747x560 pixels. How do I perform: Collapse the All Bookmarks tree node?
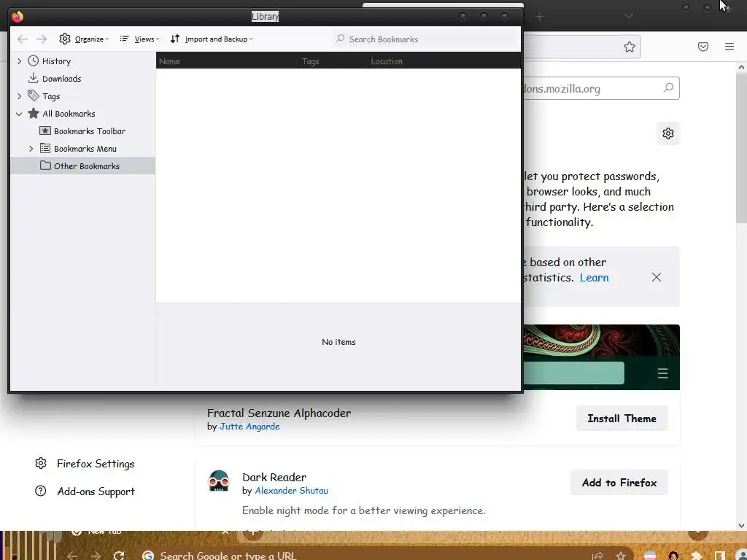click(19, 114)
